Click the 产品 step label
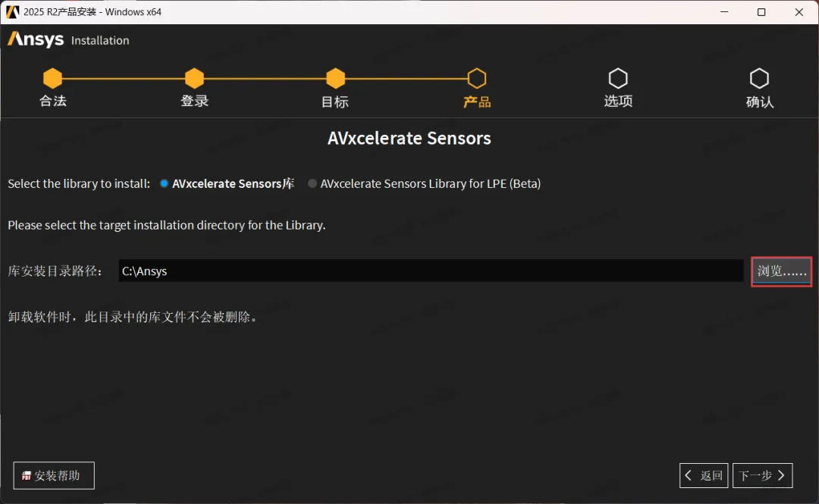The height and width of the screenshot is (504, 819). (477, 102)
